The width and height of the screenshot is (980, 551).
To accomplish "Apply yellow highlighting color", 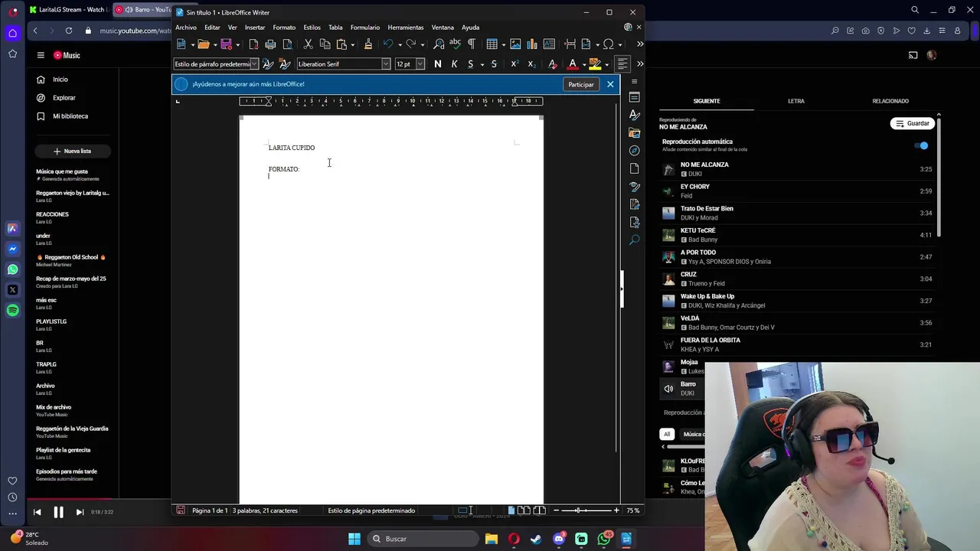I will [595, 64].
